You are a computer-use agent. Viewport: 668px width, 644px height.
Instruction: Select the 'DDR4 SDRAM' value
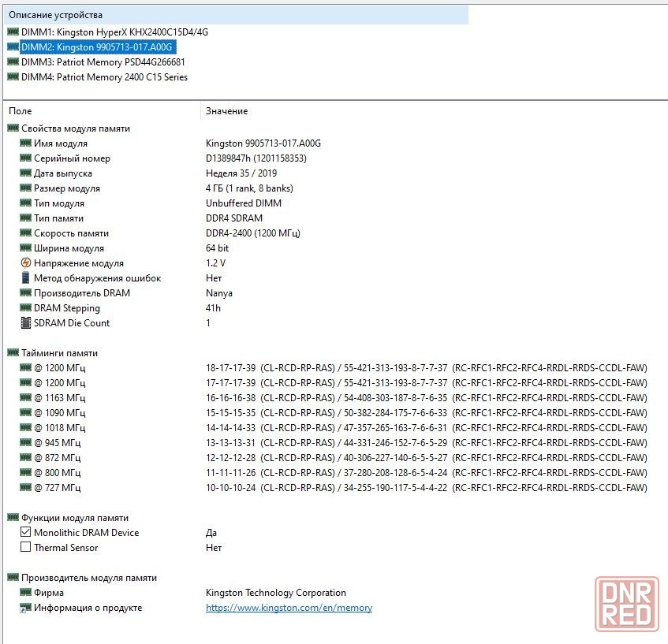click(x=234, y=218)
